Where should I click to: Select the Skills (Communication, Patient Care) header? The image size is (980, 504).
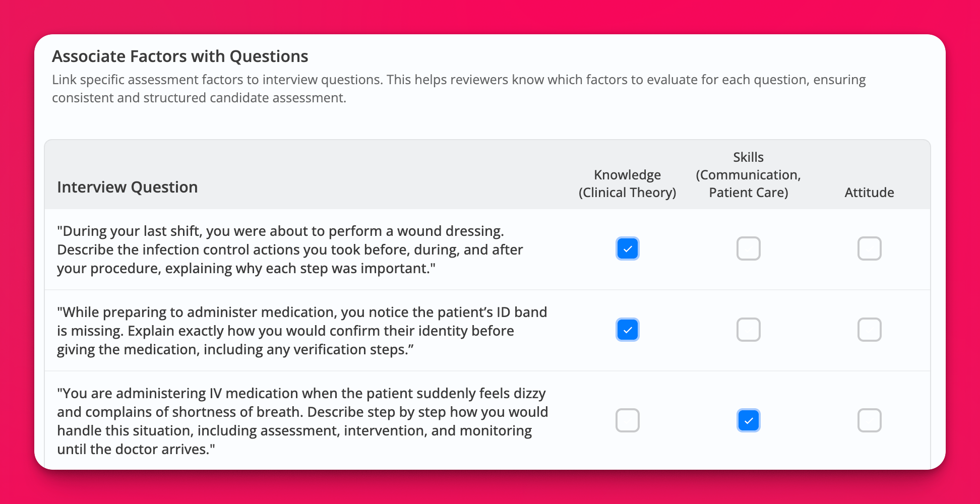tap(748, 175)
